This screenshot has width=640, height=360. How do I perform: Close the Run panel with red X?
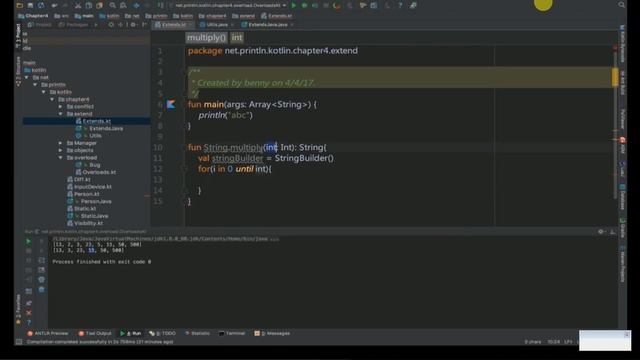coord(29,313)
